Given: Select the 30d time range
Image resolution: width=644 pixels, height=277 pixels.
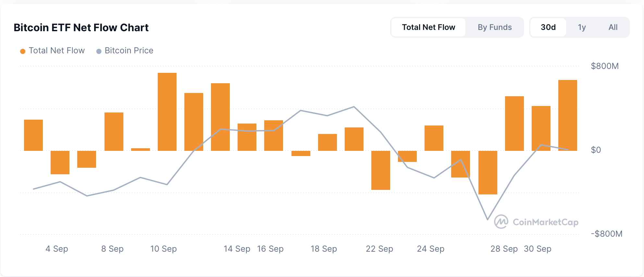Looking at the screenshot, I should pos(548,27).
